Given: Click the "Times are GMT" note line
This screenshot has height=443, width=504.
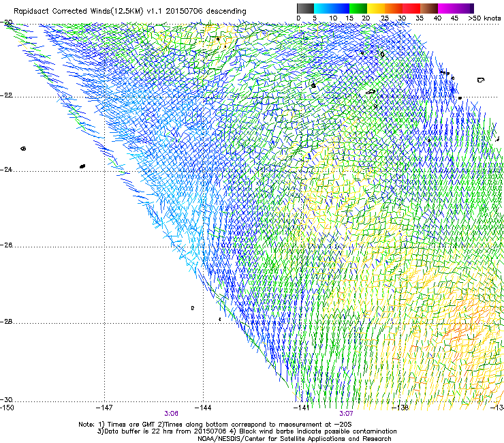Looking at the screenshot, I should 215,425.
